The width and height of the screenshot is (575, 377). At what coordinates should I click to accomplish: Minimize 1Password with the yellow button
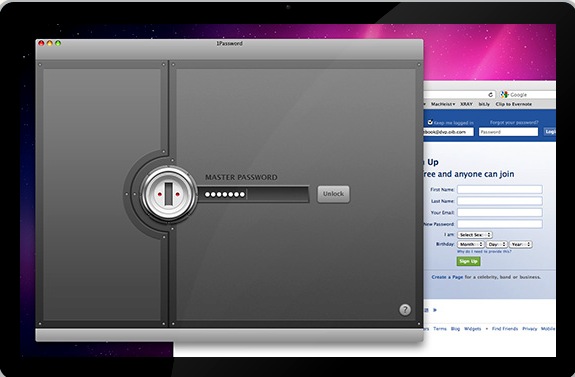coord(50,43)
